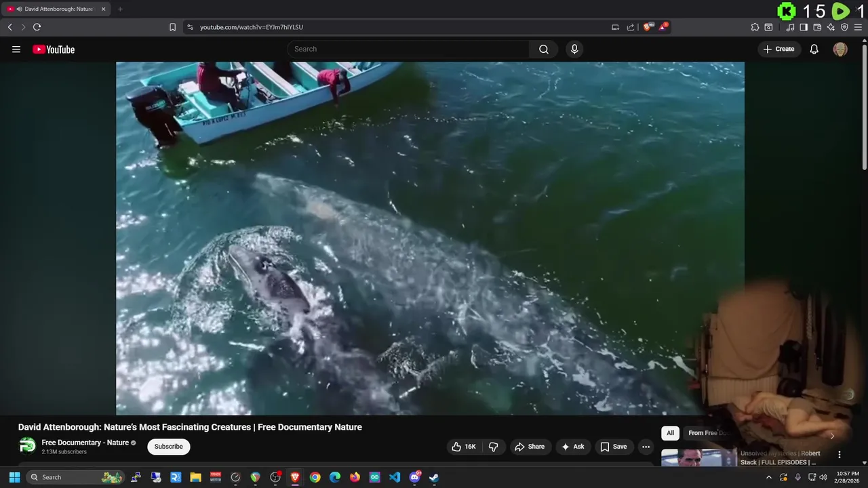Open YouTube notifications bell
The height and width of the screenshot is (488, 868).
[814, 49]
